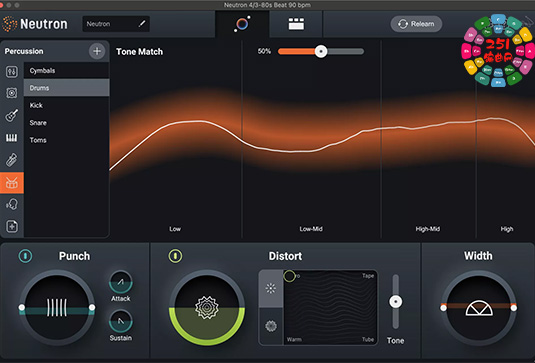Select the lower distortion mode gear icon
This screenshot has height=363, width=535.
[x=271, y=326]
